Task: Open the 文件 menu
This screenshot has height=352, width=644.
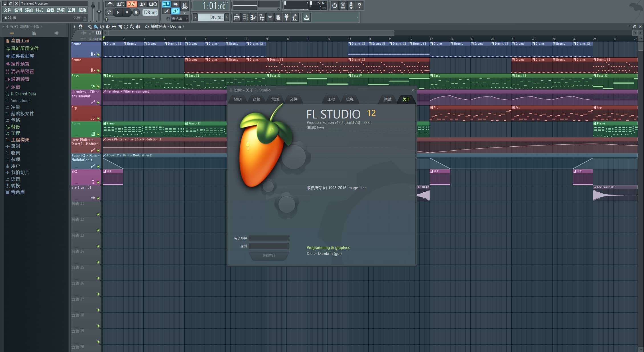Action: coord(7,10)
